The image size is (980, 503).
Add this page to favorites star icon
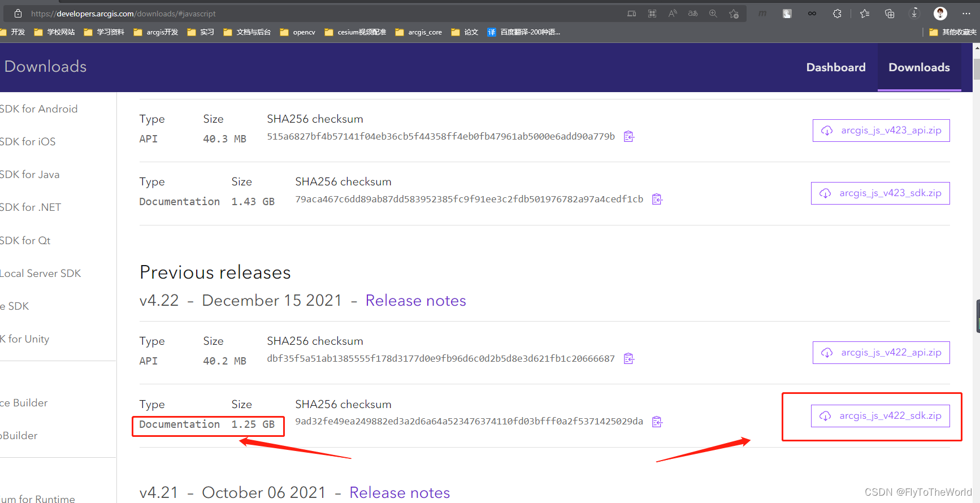[x=734, y=14]
